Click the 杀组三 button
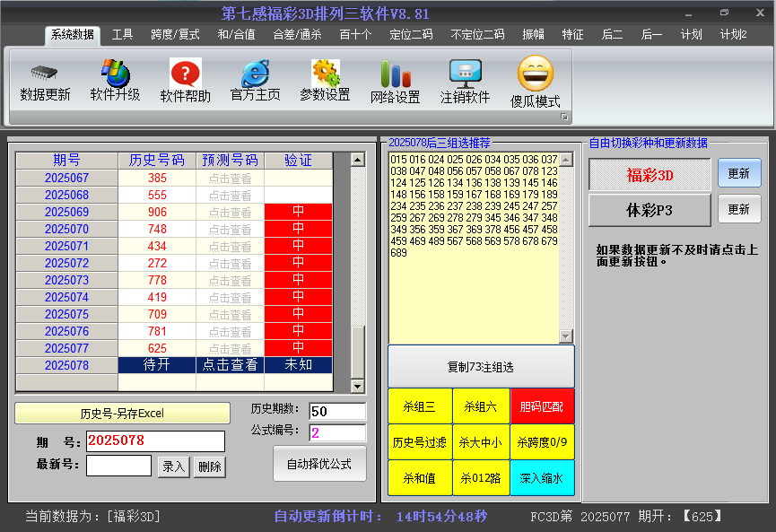The image size is (776, 532). click(x=420, y=406)
